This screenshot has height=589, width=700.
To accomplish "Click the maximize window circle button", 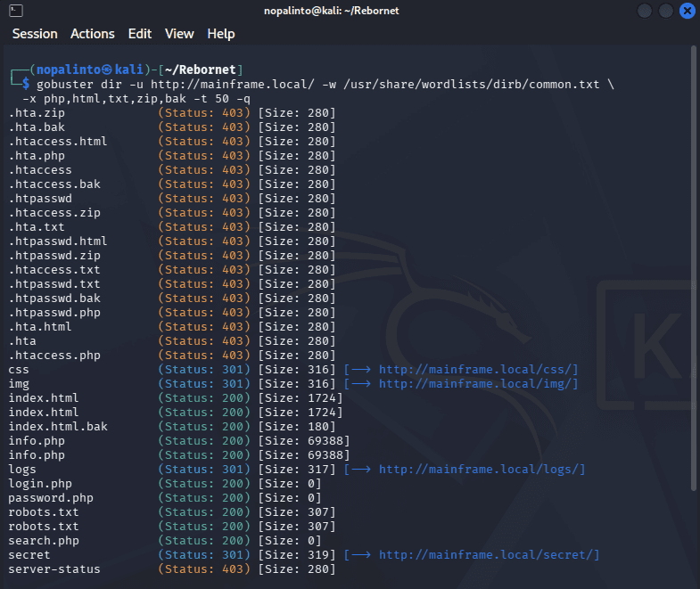I will point(665,11).
